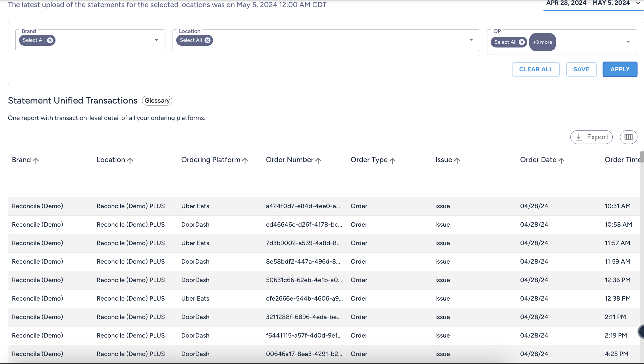Image resolution: width=644 pixels, height=364 pixels.
Task: Click the 11:57 AM order time cell
Action: tap(617, 243)
